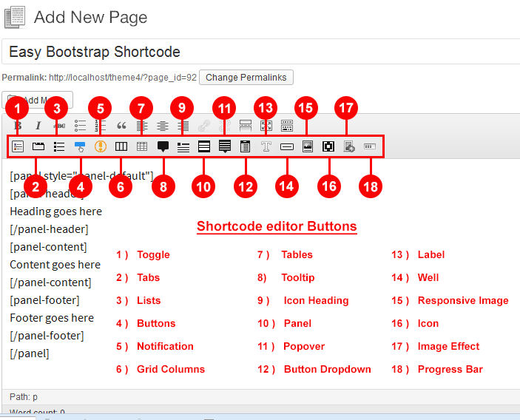Add a Tables shortcode
The height and width of the screenshot is (420, 520).
click(x=142, y=146)
